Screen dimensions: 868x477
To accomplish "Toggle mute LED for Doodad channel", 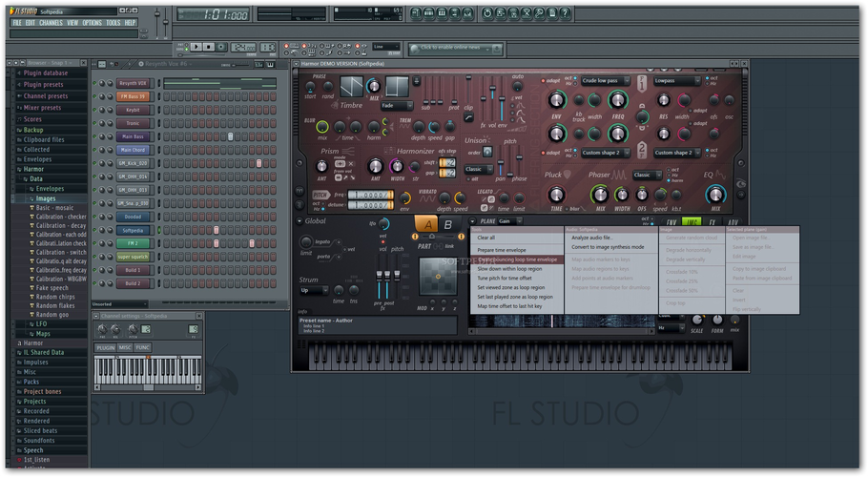I will tap(94, 217).
